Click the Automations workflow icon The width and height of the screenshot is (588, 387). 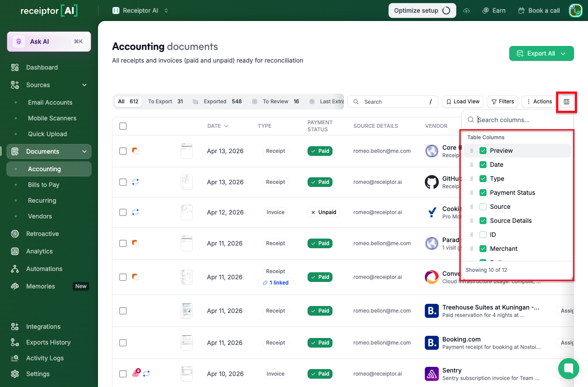[x=15, y=269]
